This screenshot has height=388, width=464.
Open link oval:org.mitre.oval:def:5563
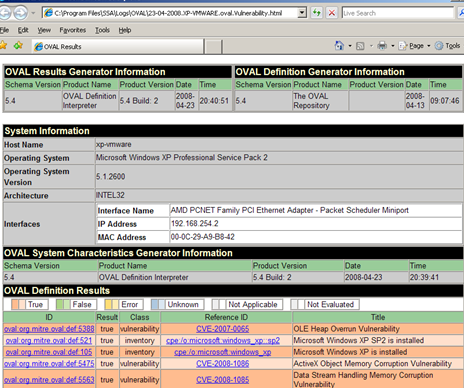click(49, 380)
